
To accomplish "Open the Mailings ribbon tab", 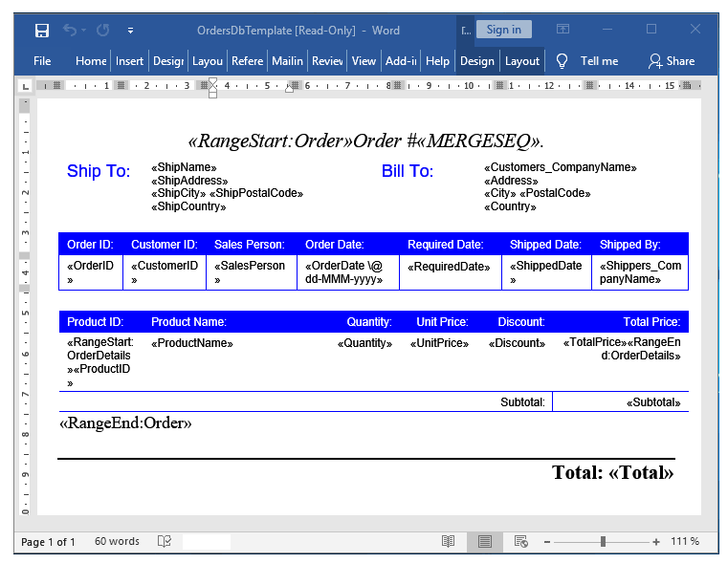I will tap(287, 61).
